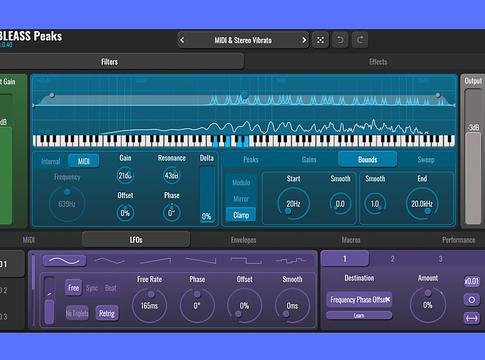Screen dimensions: 485x360
Task: Click the circle icon under x0.01
Action: [472, 300]
